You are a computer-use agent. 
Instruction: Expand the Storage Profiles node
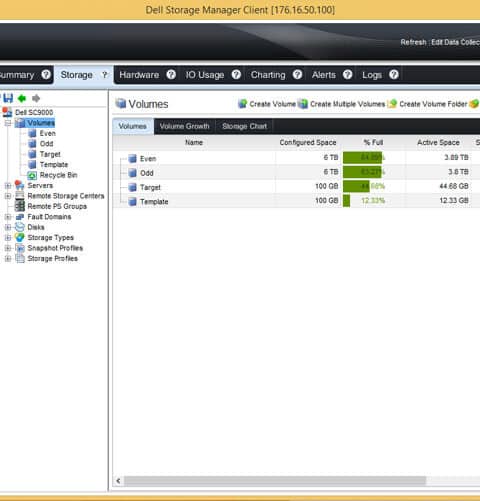(x=8, y=258)
